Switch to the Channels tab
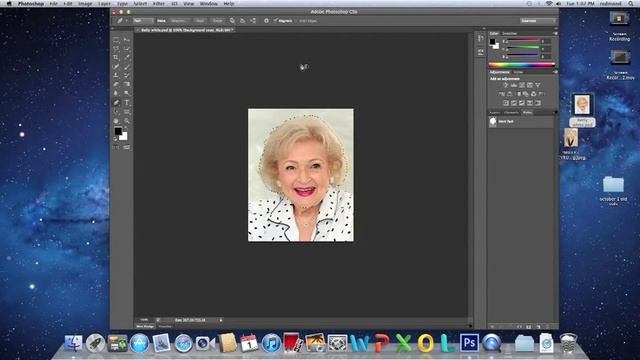 [x=511, y=112]
